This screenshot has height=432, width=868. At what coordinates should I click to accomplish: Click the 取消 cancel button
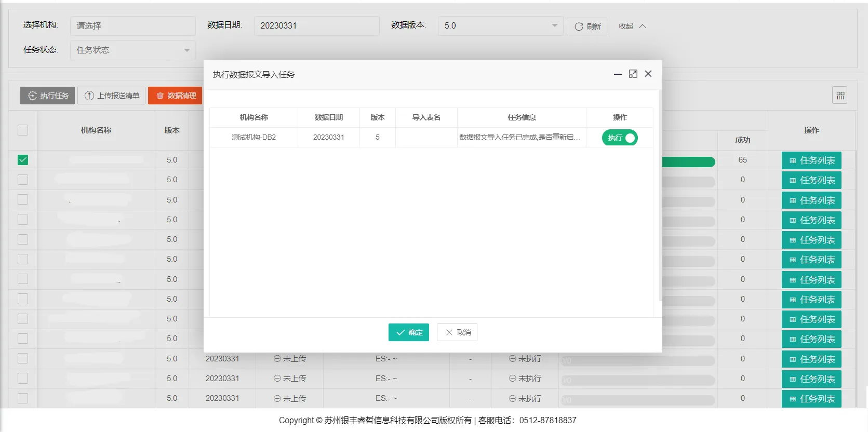click(x=457, y=332)
